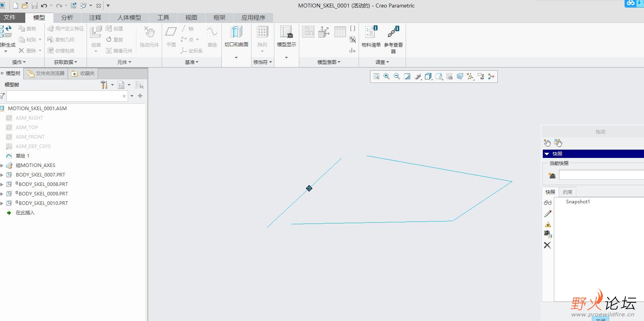Open a file using the folder icon
Screen dimensions: 644x321
tap(25, 6)
